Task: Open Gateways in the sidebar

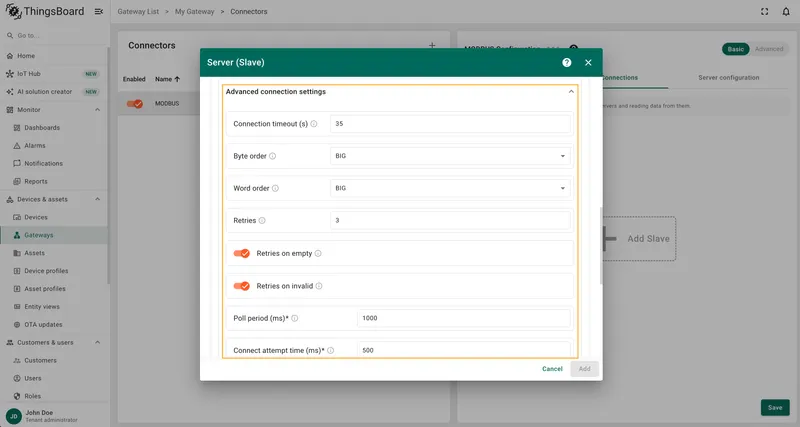Action: click(54, 235)
